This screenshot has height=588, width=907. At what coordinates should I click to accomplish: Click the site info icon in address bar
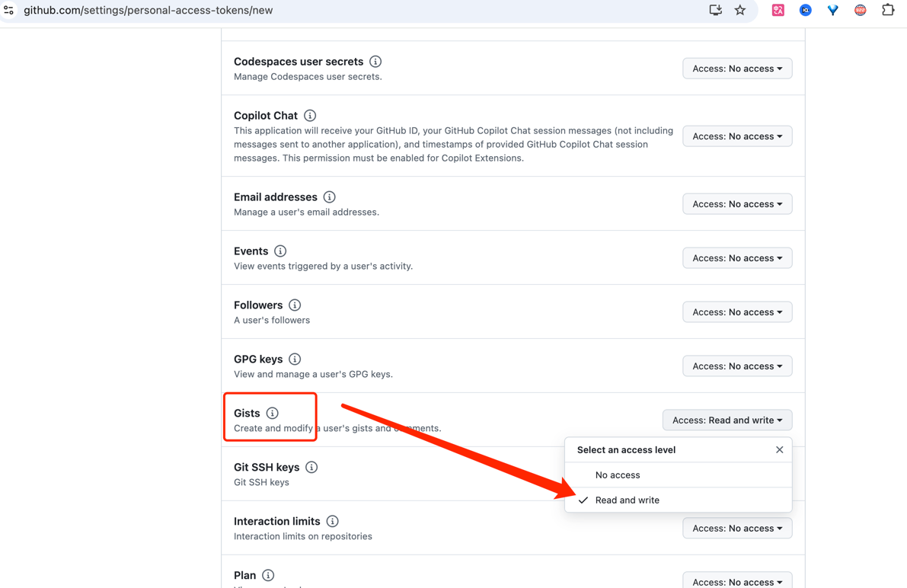click(8, 10)
